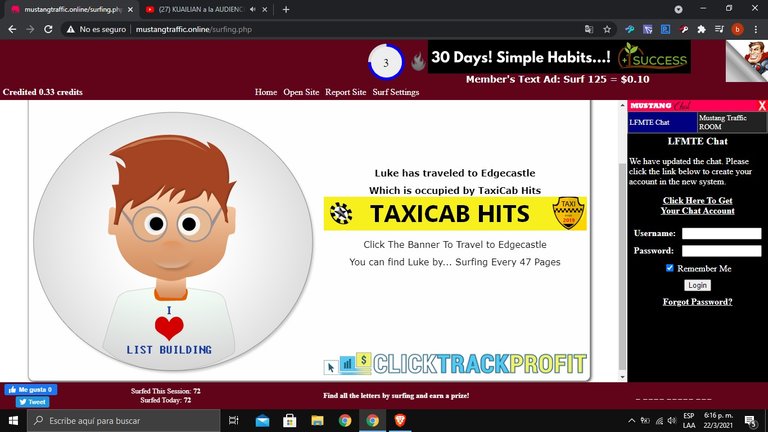Open the media control playlist icon
The height and width of the screenshot is (432, 768).
point(719,29)
